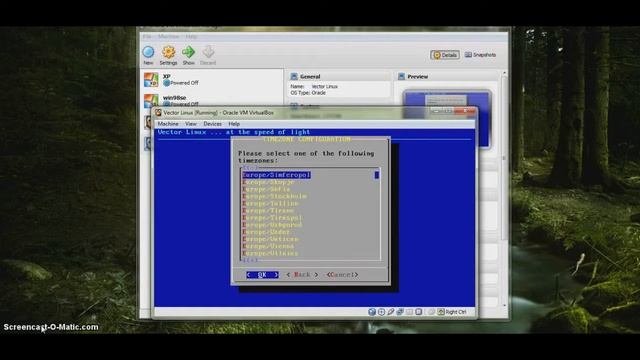Select the win98se virtual machine entry
The width and height of the screenshot is (640, 360).
click(x=212, y=100)
